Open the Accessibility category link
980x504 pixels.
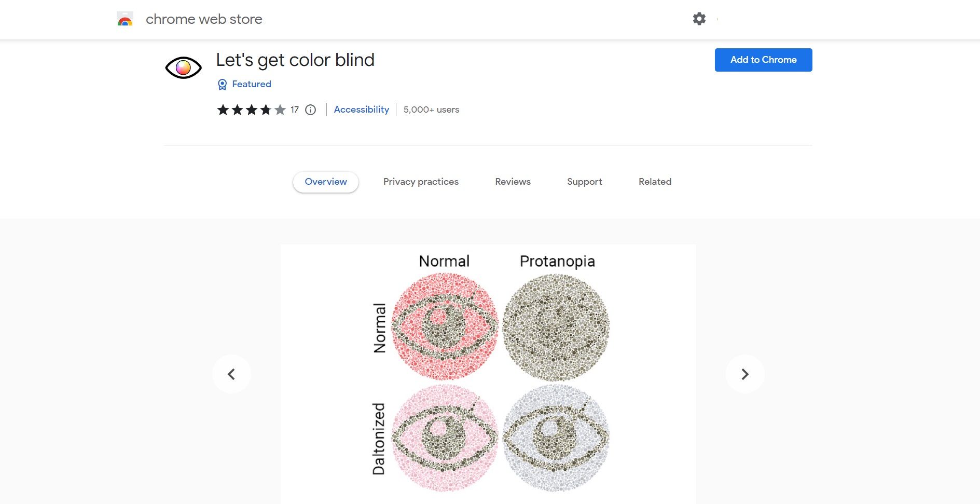pyautogui.click(x=361, y=110)
